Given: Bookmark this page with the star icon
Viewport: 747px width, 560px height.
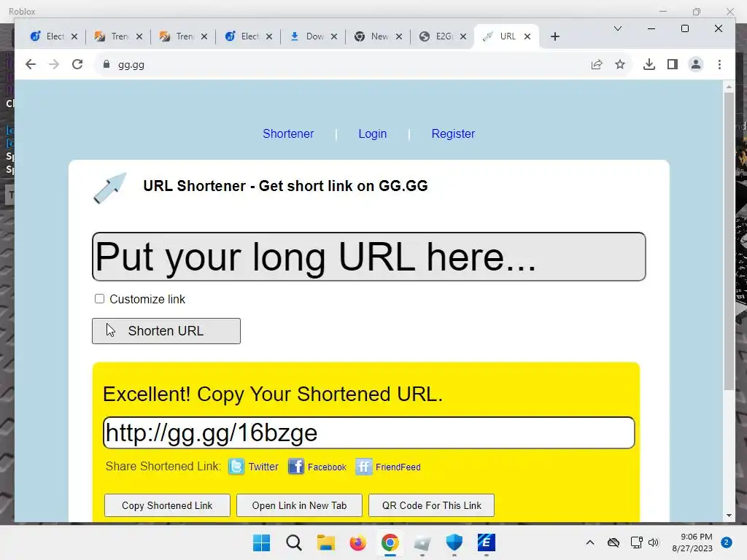Looking at the screenshot, I should pos(620,64).
